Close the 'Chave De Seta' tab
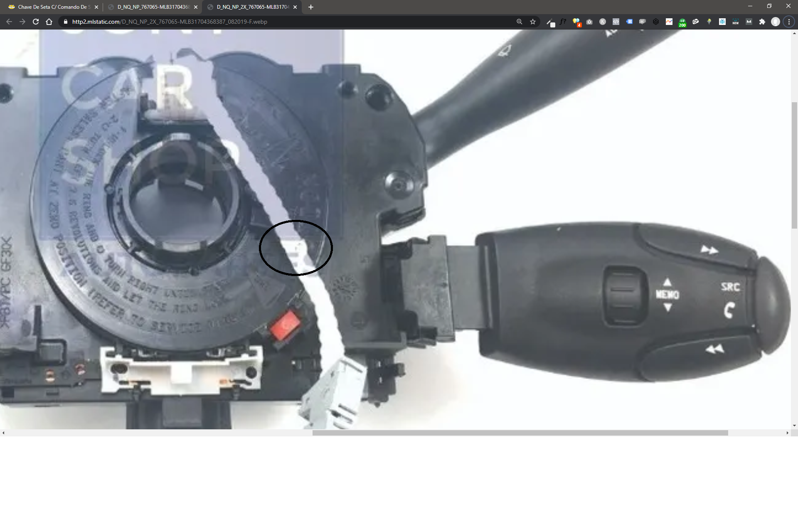 click(96, 7)
